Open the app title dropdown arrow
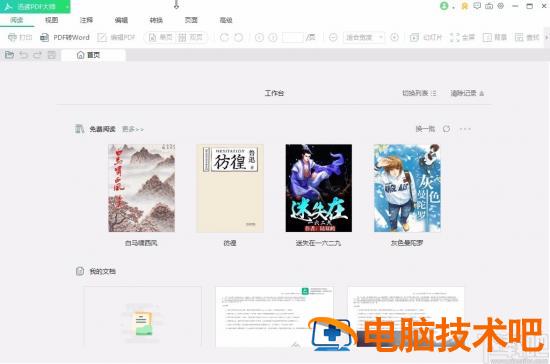This screenshot has height=364, width=550. pos(67,7)
